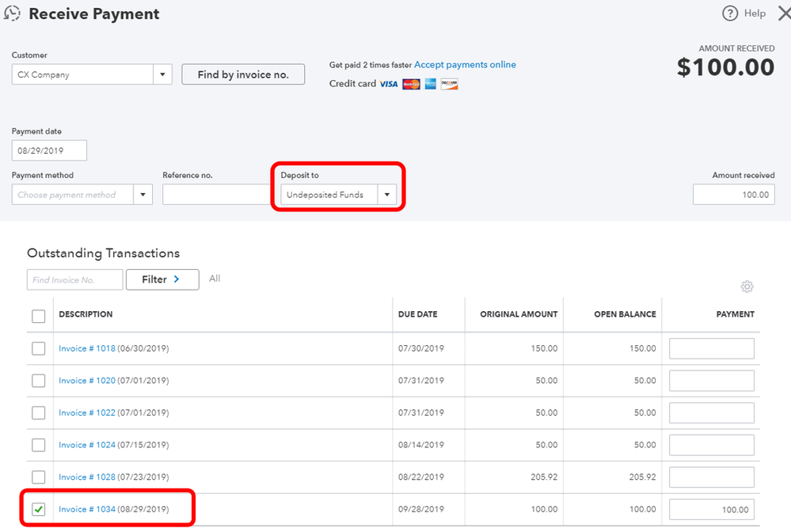Check the Invoice # 1020 checkbox
The width and height of the screenshot is (791, 532).
coord(38,381)
